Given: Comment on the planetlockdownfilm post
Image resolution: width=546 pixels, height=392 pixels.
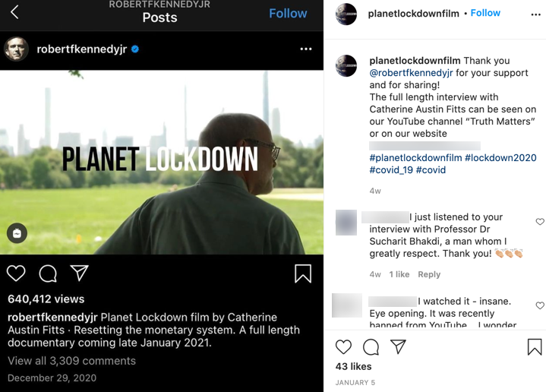Looking at the screenshot, I should click(x=371, y=347).
